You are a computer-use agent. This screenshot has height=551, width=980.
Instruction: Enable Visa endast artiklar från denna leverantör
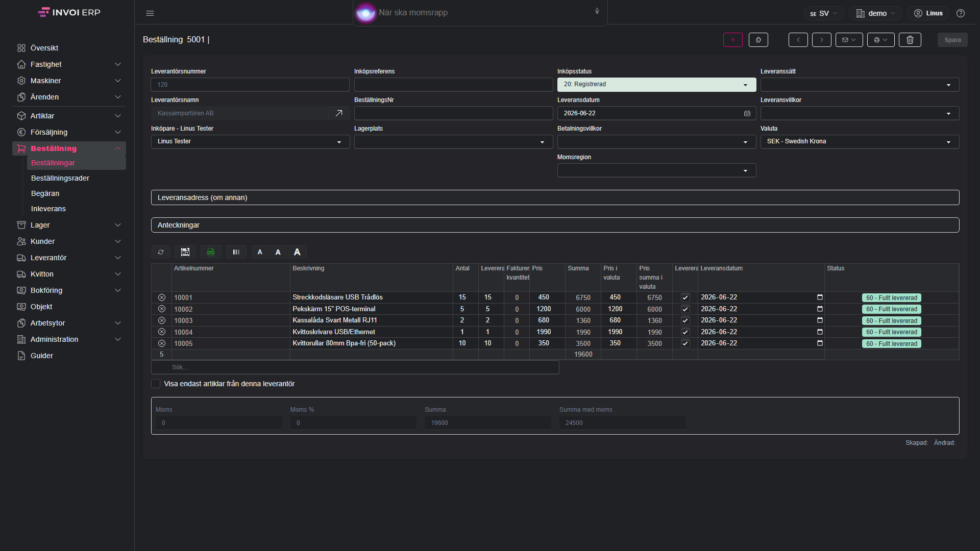[x=156, y=384]
